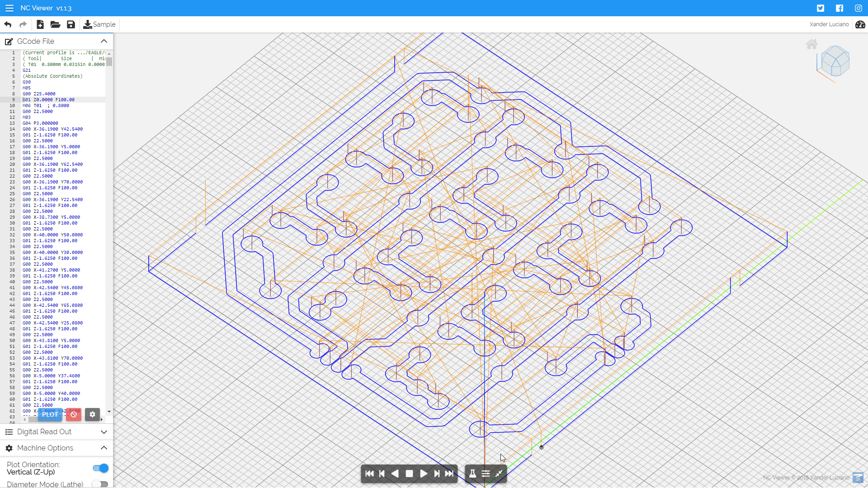The height and width of the screenshot is (488, 868).
Task: Load the Sample GCode
Action: click(x=99, y=24)
